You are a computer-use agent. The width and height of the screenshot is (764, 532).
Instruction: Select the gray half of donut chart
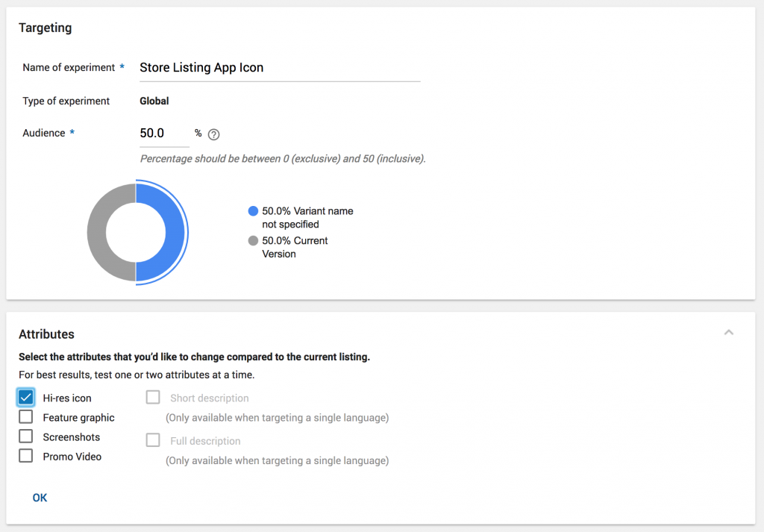pos(98,231)
